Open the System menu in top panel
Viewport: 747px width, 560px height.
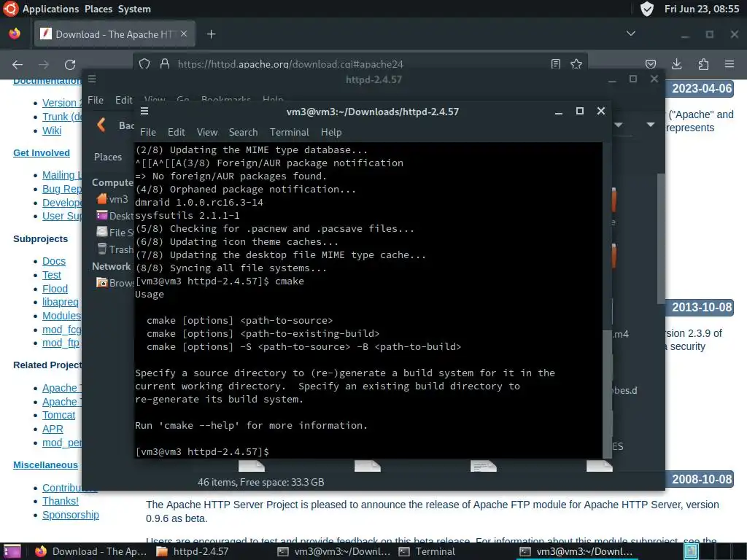[134, 9]
